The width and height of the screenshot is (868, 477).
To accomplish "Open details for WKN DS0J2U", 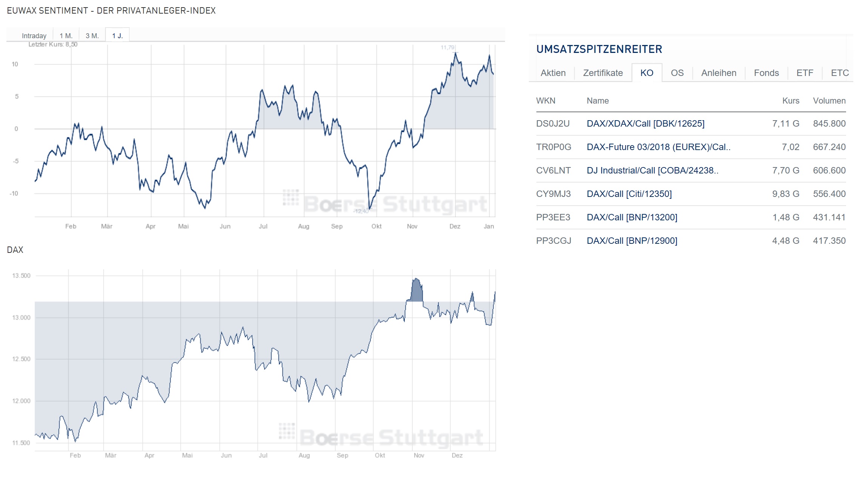I will [553, 124].
